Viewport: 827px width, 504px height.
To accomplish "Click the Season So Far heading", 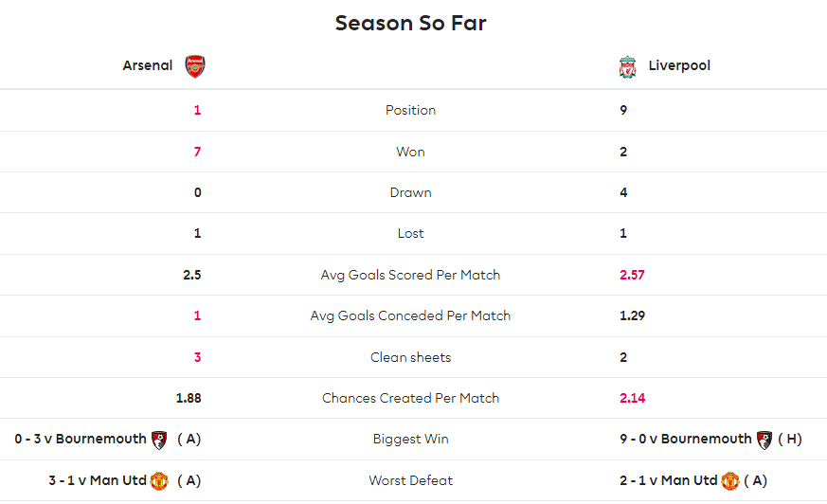I will [x=411, y=23].
